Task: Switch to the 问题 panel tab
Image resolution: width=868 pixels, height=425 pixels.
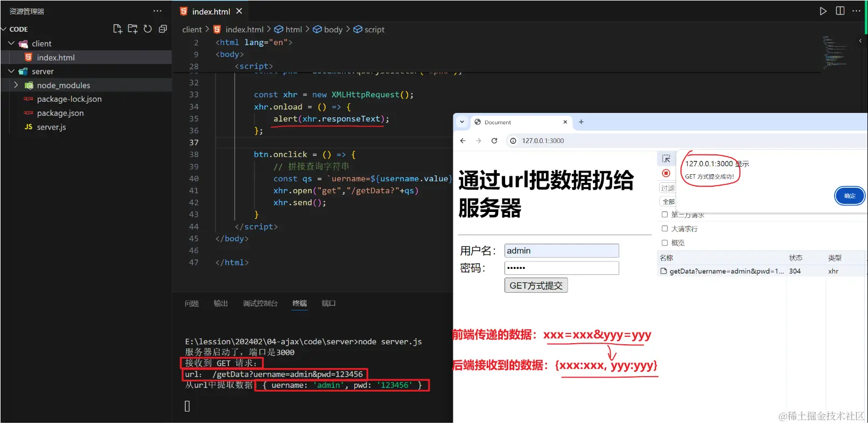Action: click(192, 303)
